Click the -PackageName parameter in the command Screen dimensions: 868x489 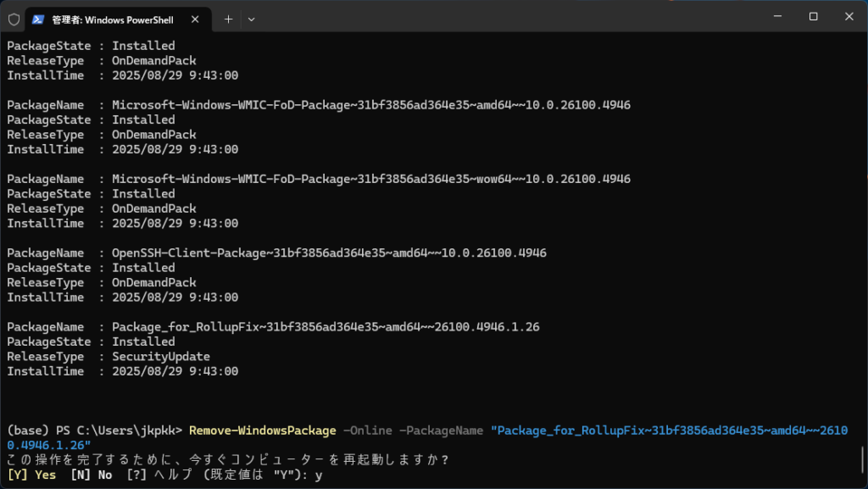[441, 431]
